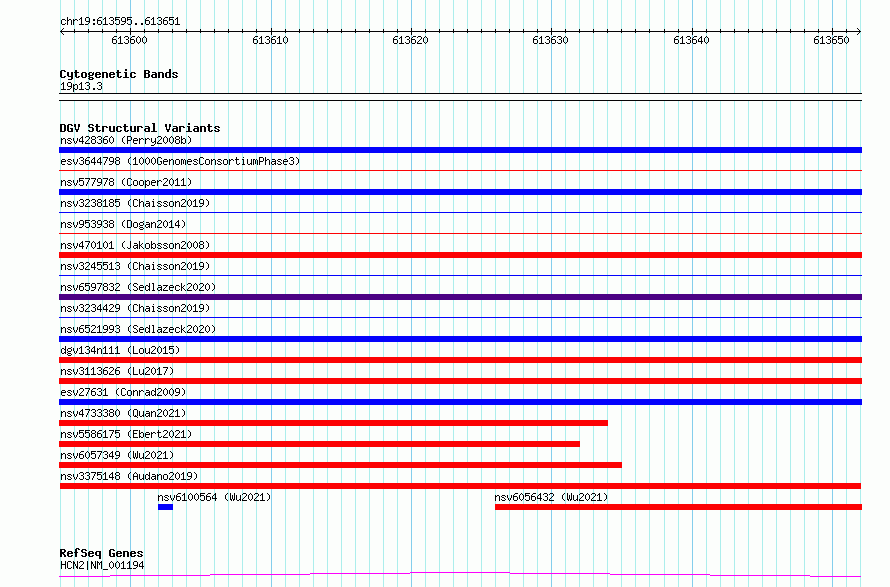Click the nsv428360 (Perry2008b) variant label
This screenshot has height=587, width=890.
[x=126, y=140]
